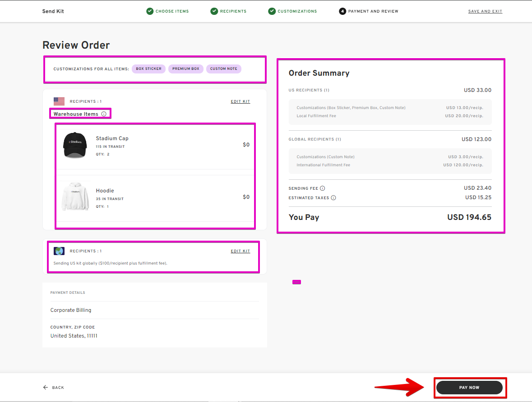Click the Stadium Cap thumbnail
This screenshot has height=402, width=532.
pos(74,145)
